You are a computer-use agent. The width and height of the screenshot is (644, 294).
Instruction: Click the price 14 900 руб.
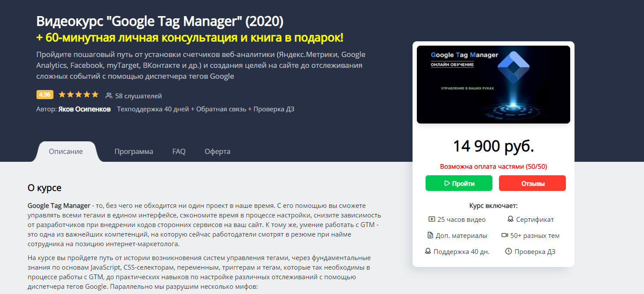(493, 146)
